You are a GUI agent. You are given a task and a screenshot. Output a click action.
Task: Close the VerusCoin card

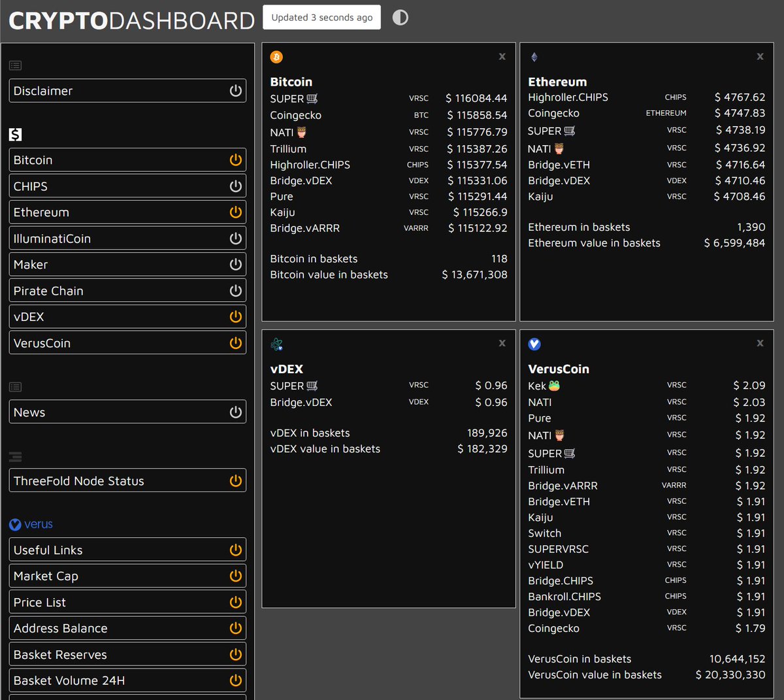tap(760, 343)
